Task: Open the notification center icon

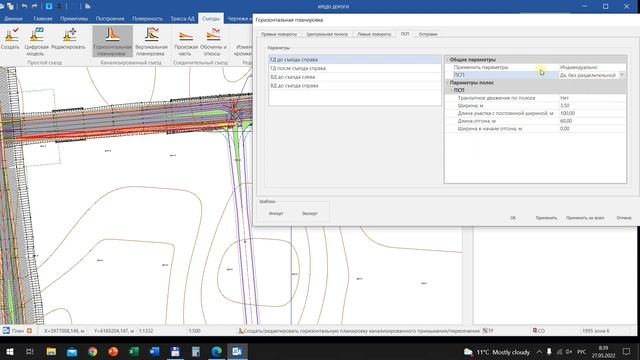Action: point(626,351)
